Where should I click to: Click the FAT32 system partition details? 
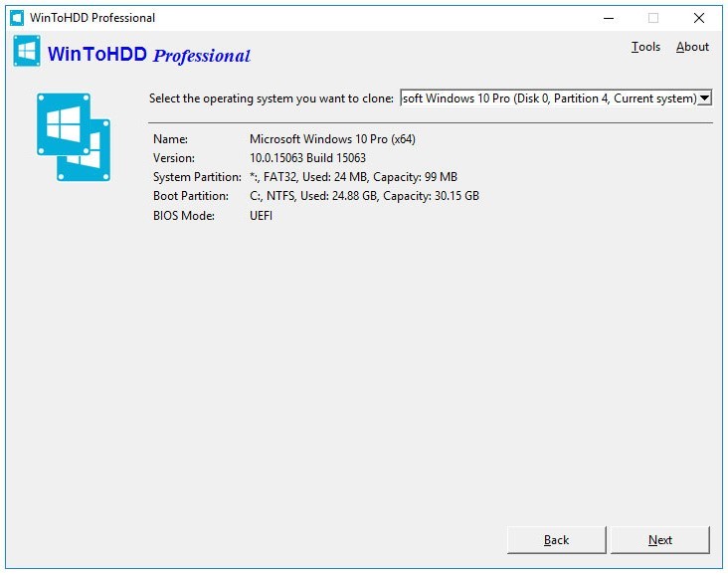tap(353, 177)
